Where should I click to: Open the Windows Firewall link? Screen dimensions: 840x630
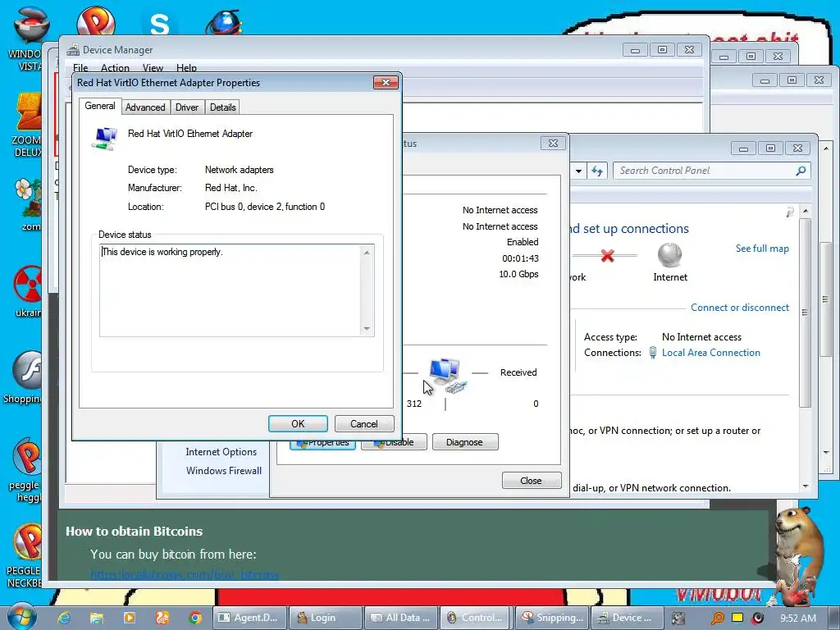pos(224,470)
